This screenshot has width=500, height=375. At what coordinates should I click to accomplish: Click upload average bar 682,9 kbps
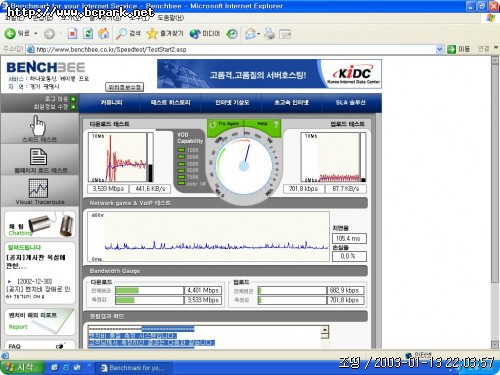point(311,290)
